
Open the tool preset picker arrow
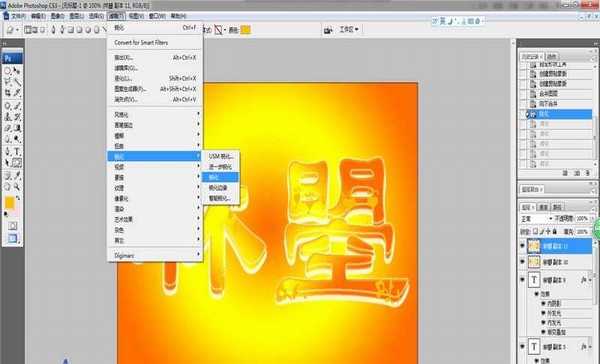(x=17, y=30)
